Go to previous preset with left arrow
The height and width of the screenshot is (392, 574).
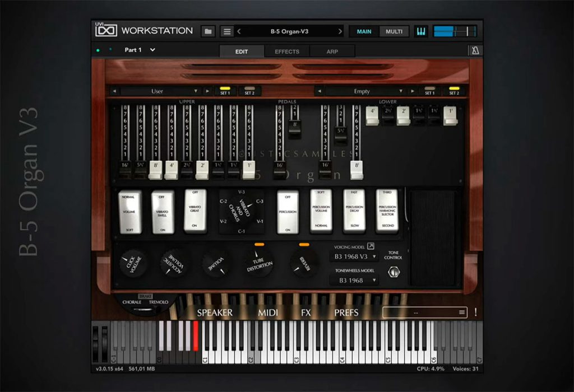pyautogui.click(x=239, y=31)
